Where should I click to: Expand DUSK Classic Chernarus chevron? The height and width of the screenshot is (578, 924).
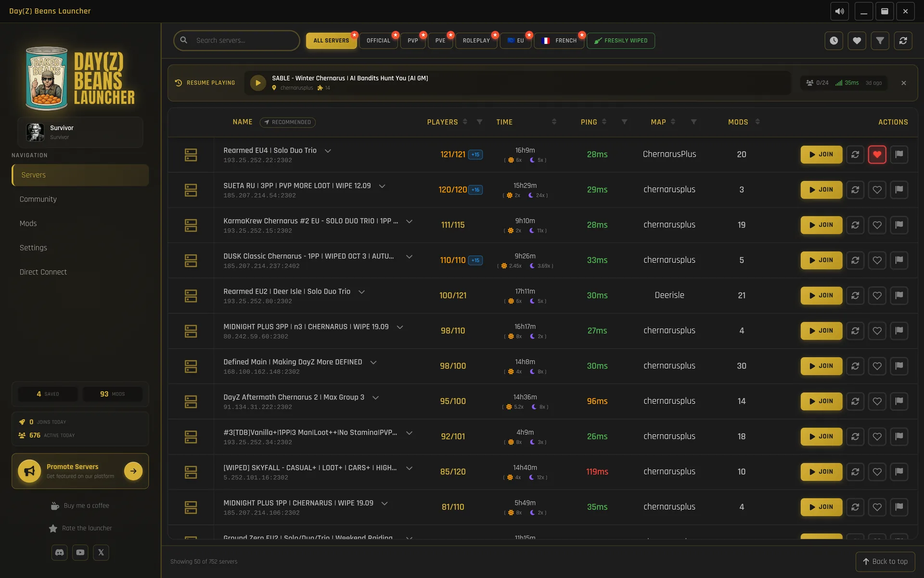pos(409,256)
